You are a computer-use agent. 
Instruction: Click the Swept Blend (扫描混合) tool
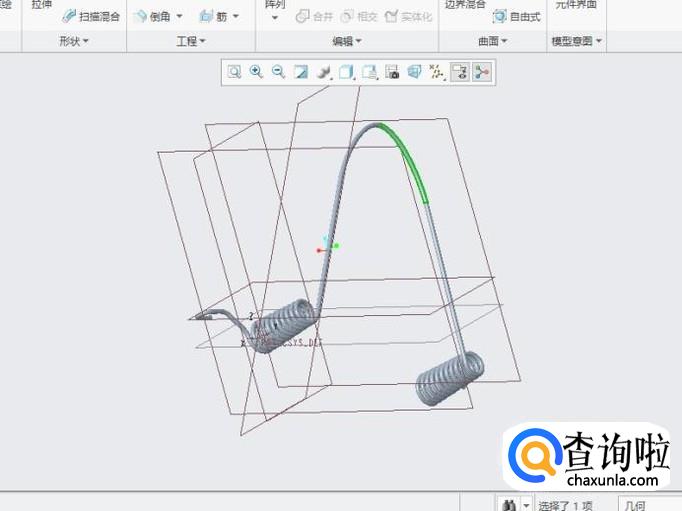click(91, 17)
